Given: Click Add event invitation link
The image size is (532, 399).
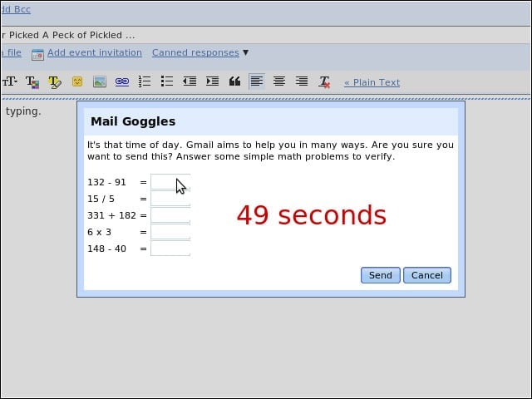Looking at the screenshot, I should (95, 52).
